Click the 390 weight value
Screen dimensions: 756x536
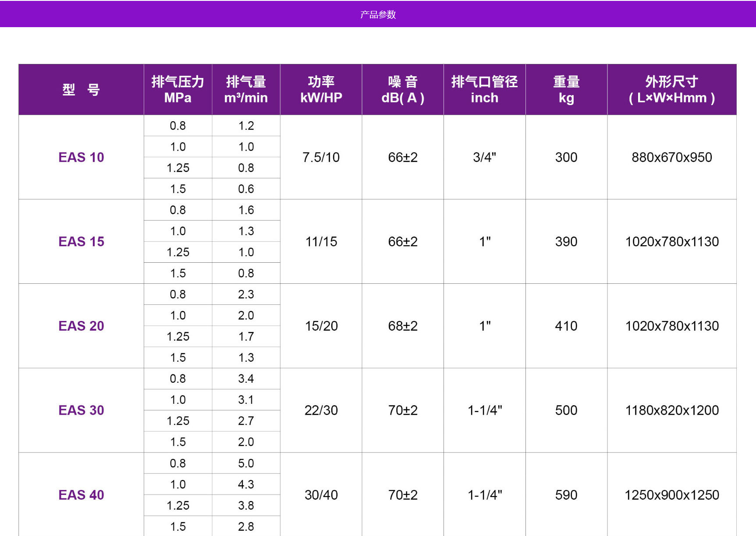566,241
